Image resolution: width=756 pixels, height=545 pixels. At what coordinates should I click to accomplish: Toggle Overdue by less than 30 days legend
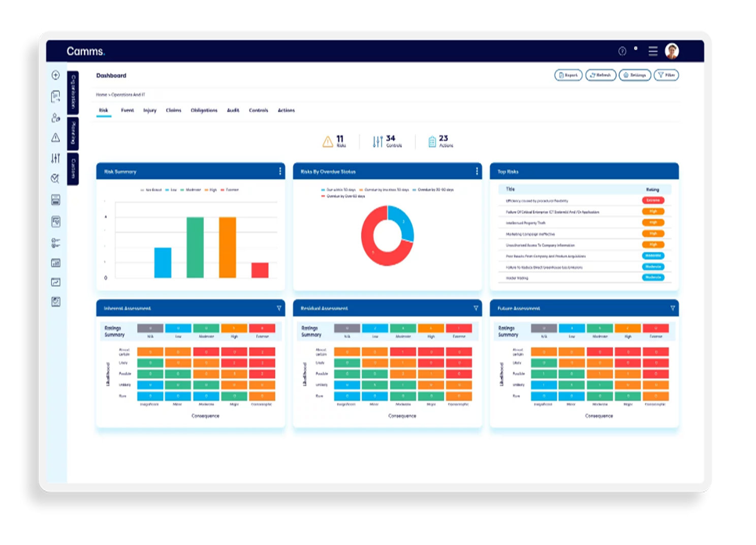384,190
